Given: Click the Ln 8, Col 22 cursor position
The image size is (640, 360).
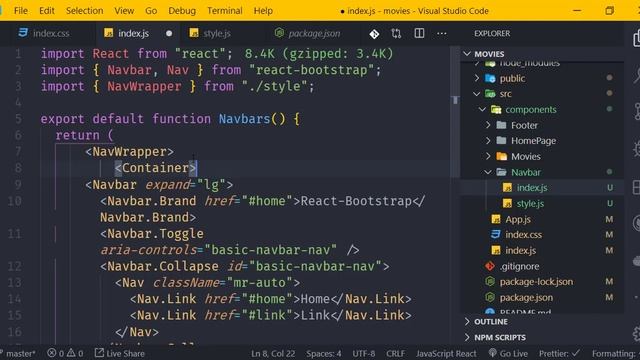Looking at the screenshot, I should pyautogui.click(x=273, y=353).
